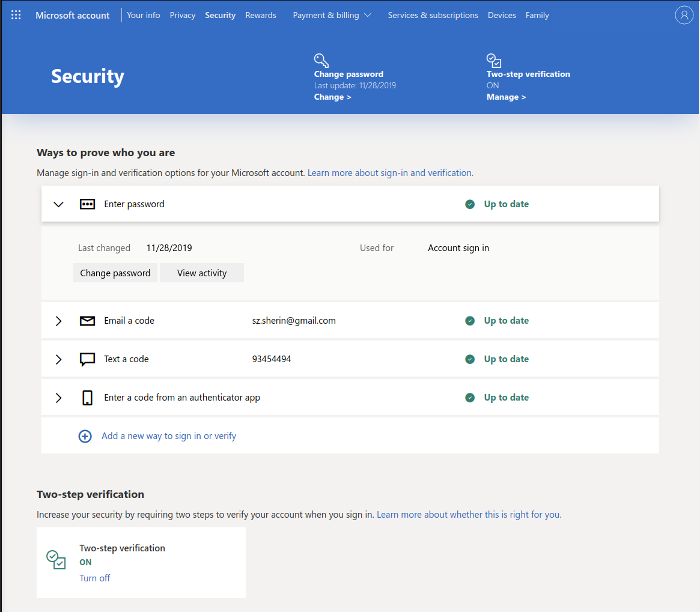This screenshot has height=612, width=700.
Task: Open the Payment & billing dropdown
Action: coord(332,15)
